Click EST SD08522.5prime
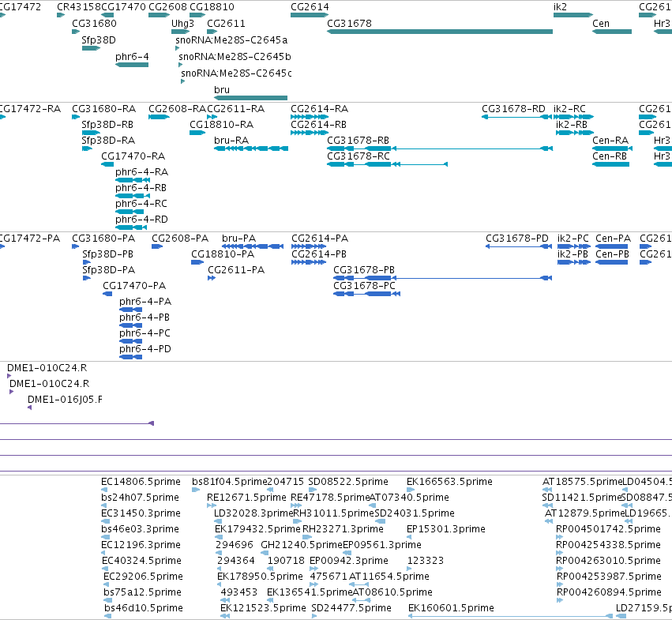This screenshot has width=672, height=620. 313,490
